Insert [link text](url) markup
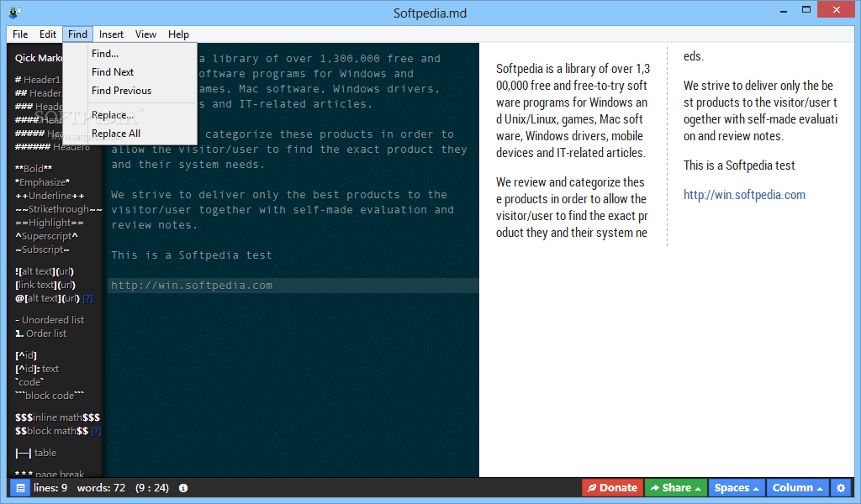The width and height of the screenshot is (861, 504). [x=45, y=285]
